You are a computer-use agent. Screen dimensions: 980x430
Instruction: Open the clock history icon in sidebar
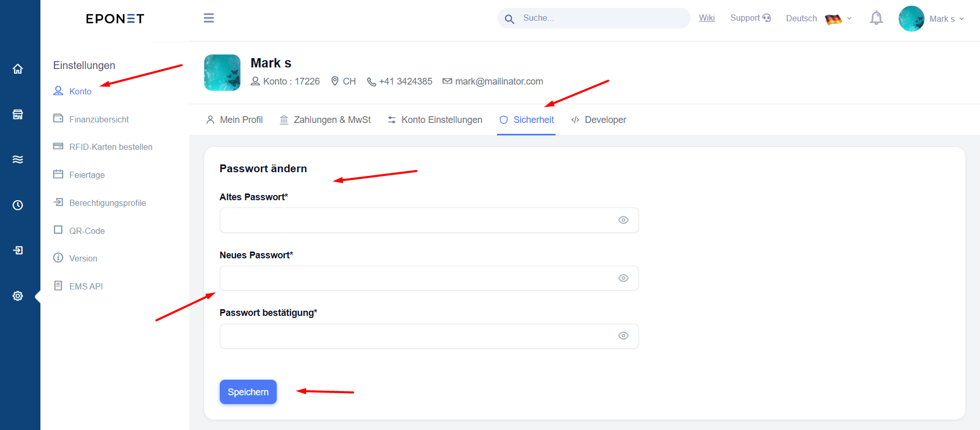[18, 205]
